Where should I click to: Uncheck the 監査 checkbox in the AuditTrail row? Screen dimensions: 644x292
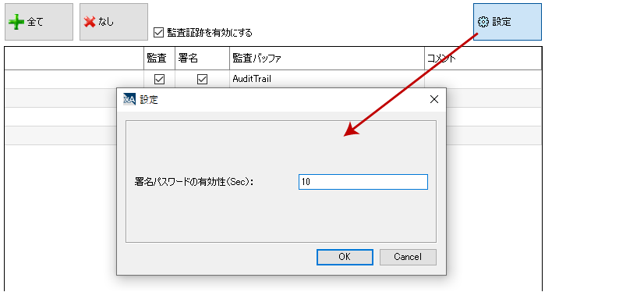[159, 80]
